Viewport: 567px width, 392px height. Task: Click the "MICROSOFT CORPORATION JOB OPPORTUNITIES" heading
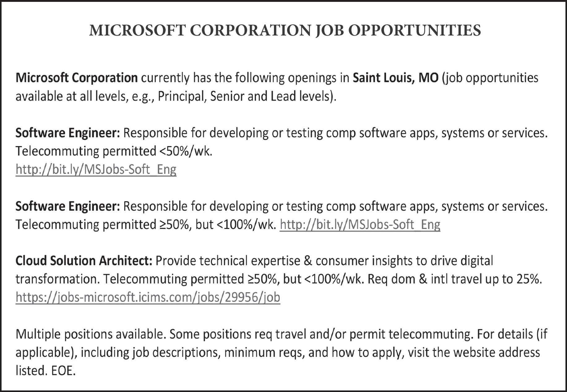[x=285, y=31]
